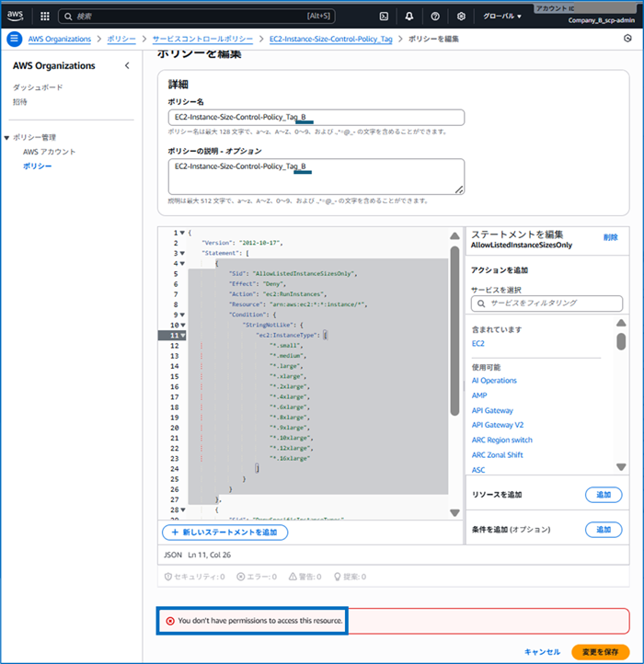Fold the statement block at line 28
The height and width of the screenshot is (664, 644).
(x=183, y=509)
